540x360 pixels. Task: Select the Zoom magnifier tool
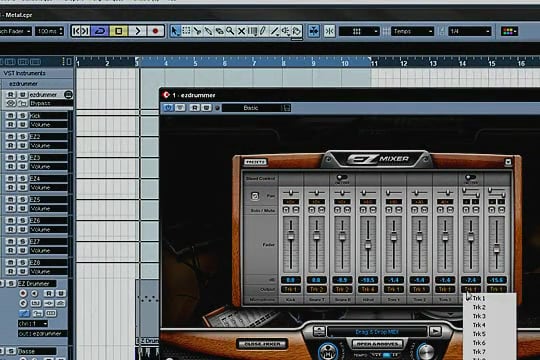230,31
